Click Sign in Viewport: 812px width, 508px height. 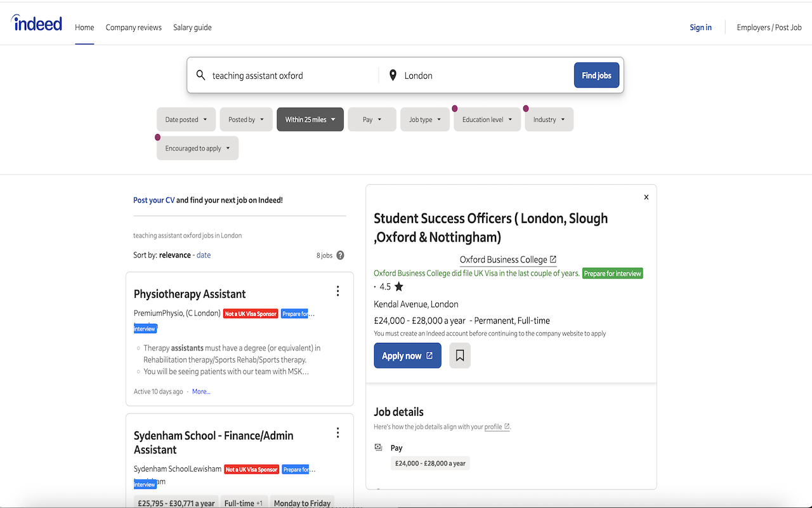pyautogui.click(x=701, y=27)
